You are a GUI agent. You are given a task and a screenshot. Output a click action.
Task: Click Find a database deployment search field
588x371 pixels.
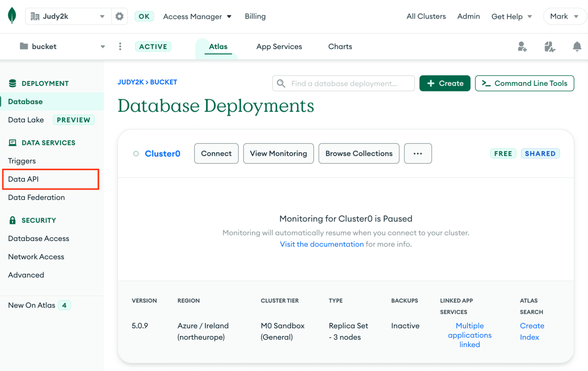[344, 83]
